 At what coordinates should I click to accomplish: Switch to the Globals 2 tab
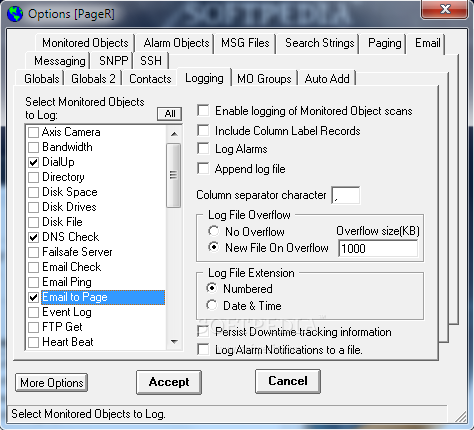(x=93, y=79)
